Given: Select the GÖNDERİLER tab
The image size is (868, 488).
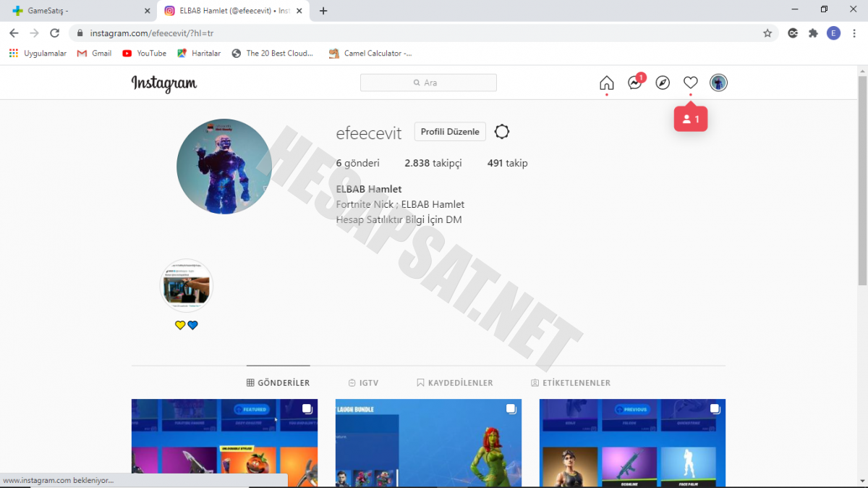Looking at the screenshot, I should (x=278, y=383).
